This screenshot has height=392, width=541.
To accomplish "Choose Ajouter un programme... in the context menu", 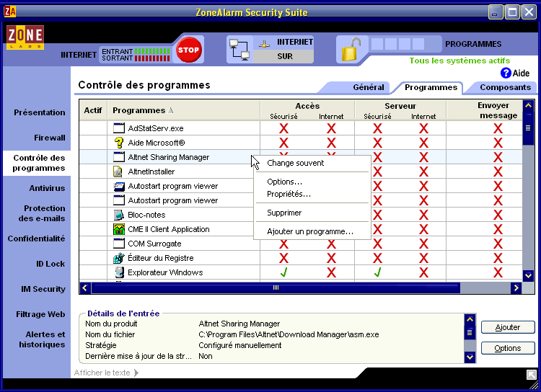I will (312, 231).
